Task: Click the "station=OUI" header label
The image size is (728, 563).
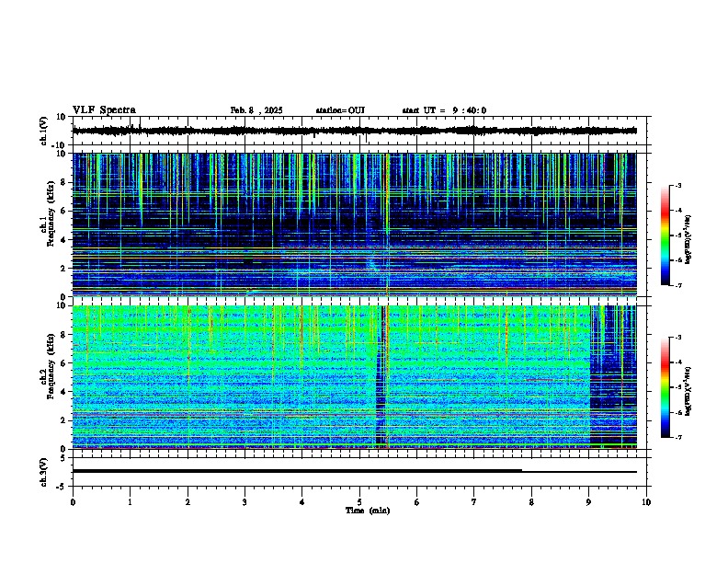Action: [x=340, y=110]
